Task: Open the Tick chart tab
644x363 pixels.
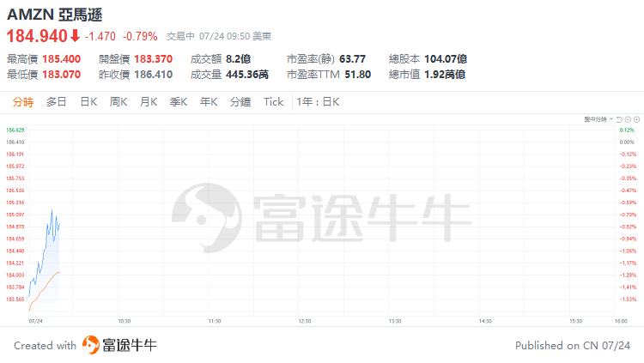Action: point(273,102)
